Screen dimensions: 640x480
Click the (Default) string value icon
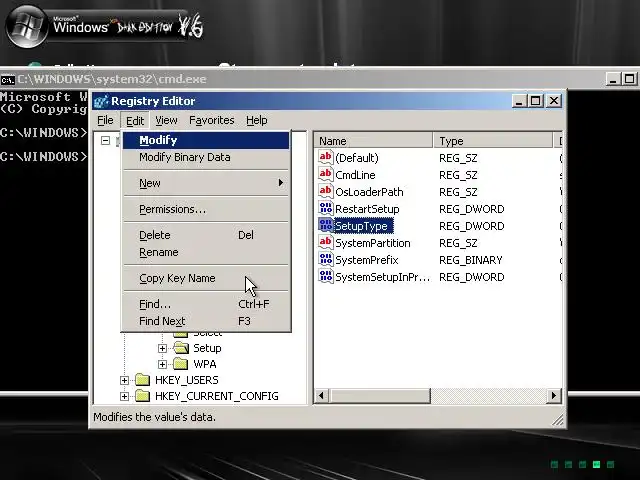(325, 158)
